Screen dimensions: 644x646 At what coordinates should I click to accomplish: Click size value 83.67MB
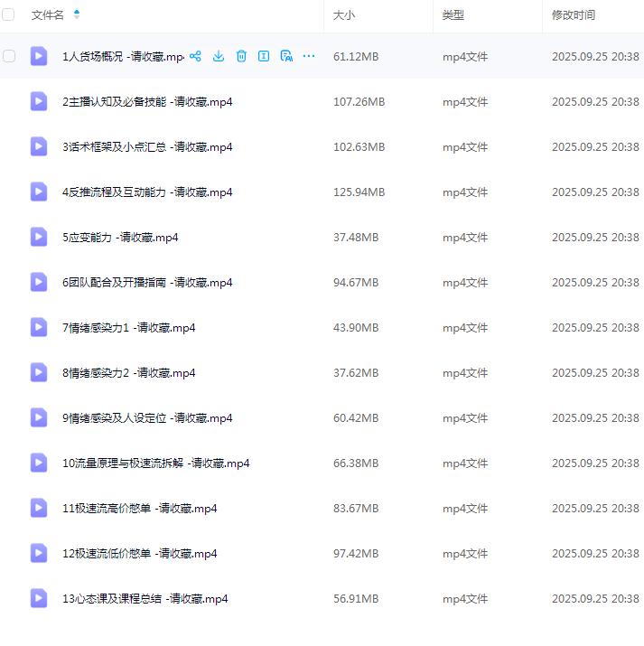pyautogui.click(x=356, y=509)
